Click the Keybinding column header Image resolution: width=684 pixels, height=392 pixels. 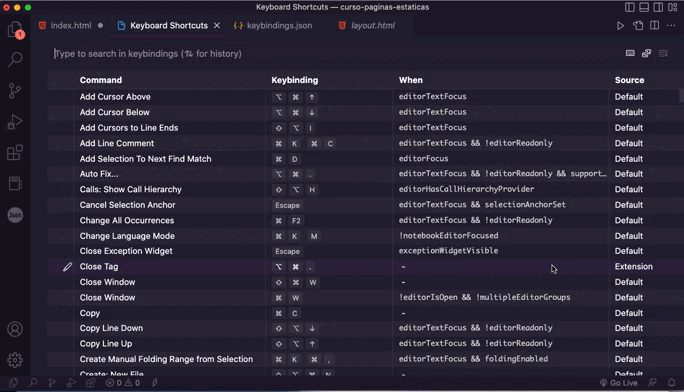tap(294, 80)
